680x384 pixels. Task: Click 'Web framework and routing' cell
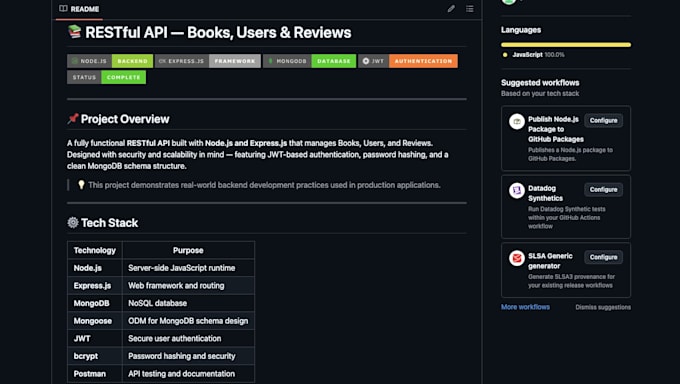click(188, 286)
